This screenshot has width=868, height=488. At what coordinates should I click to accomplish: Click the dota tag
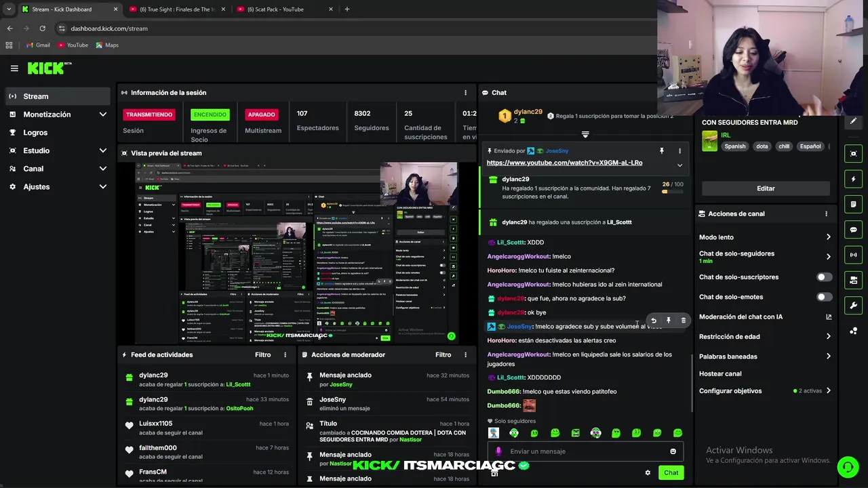pos(762,146)
